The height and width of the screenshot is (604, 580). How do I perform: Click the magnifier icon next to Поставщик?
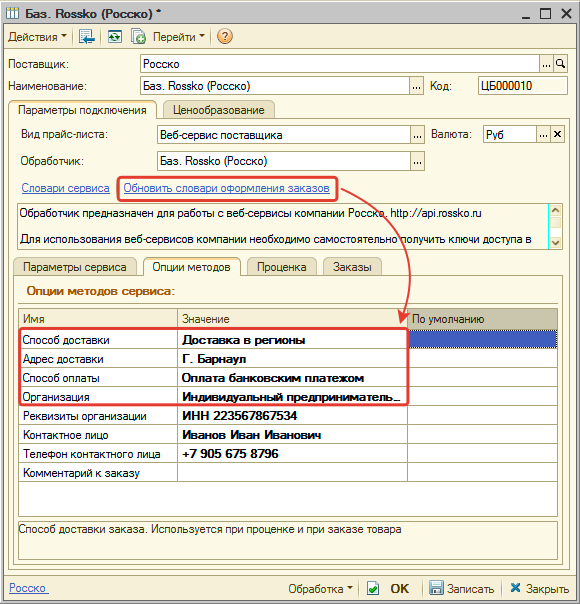tap(561, 64)
